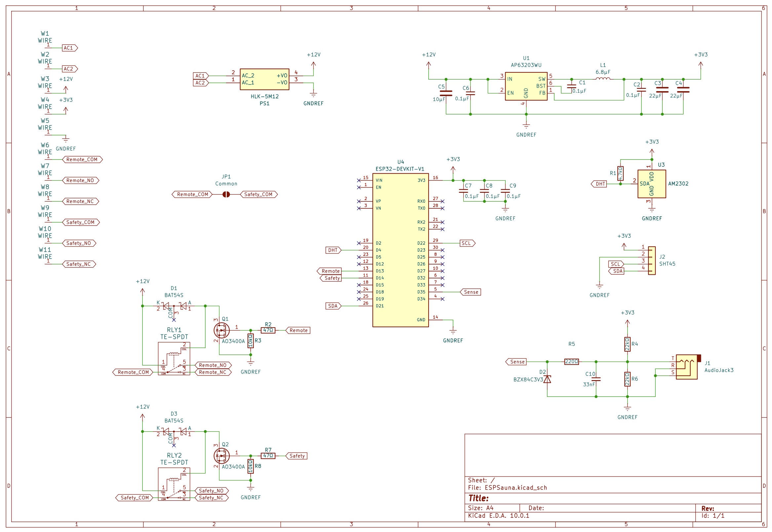772x532 pixels.
Task: Click the File: ESPSauna.kicad_sch title block text
Action: pos(507,488)
